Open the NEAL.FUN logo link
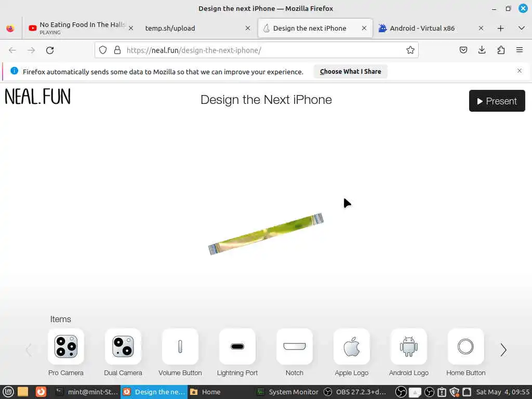 pos(37,96)
